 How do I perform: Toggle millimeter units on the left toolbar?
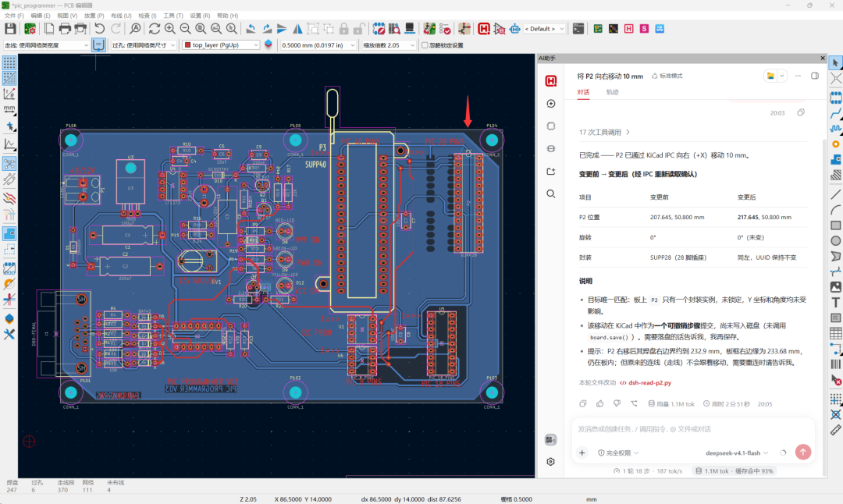click(x=9, y=109)
